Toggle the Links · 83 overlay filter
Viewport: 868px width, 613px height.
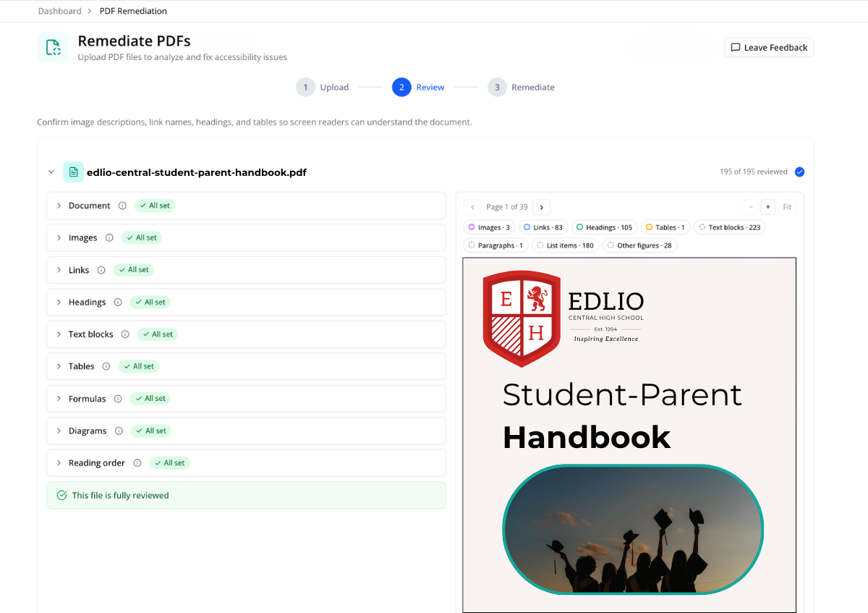coord(543,227)
